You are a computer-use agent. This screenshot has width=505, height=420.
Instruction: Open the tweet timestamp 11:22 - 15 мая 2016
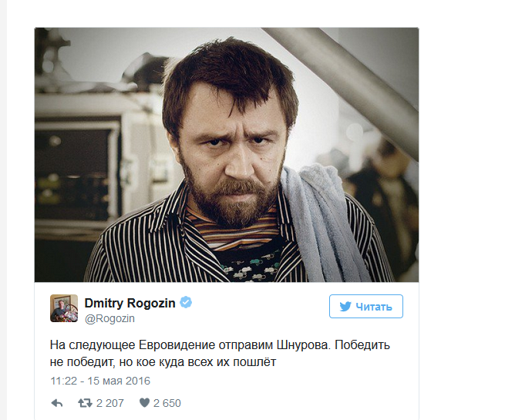tap(100, 381)
